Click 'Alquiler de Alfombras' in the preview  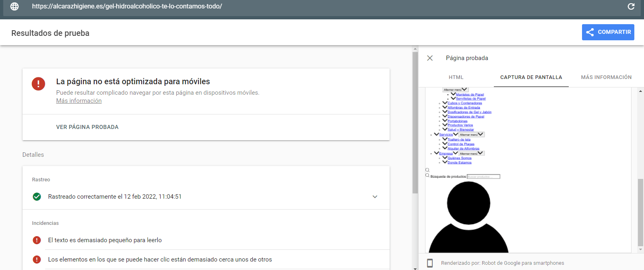click(463, 149)
